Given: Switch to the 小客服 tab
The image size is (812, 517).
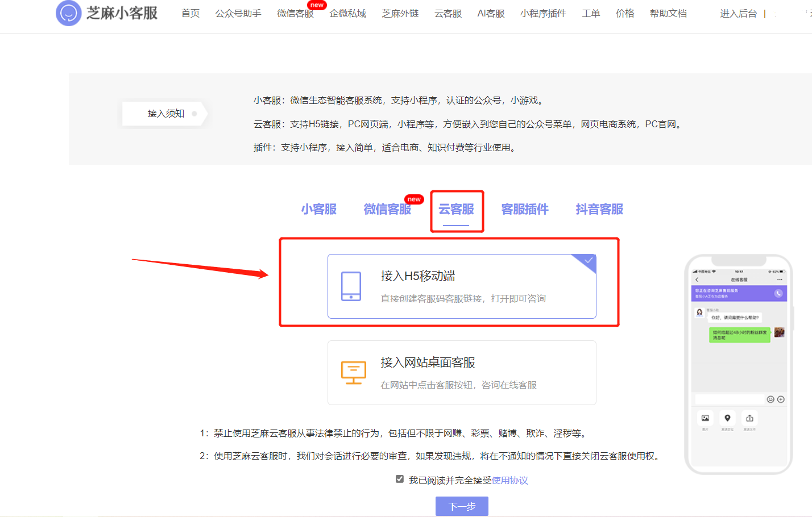Looking at the screenshot, I should click(319, 209).
